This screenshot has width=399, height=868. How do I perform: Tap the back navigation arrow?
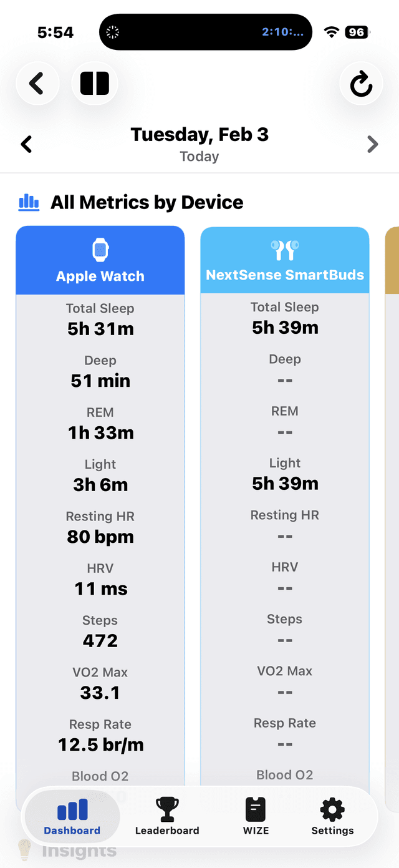point(37,83)
